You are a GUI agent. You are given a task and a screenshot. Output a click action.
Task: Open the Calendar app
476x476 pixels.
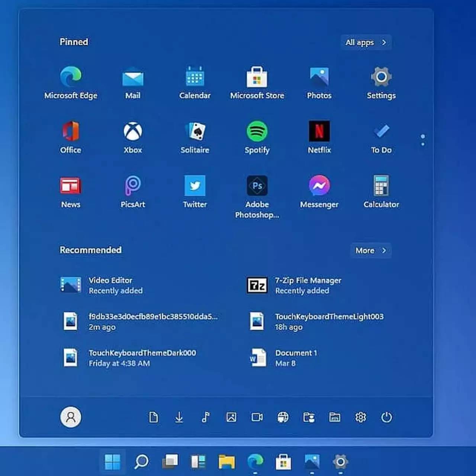pyautogui.click(x=195, y=83)
